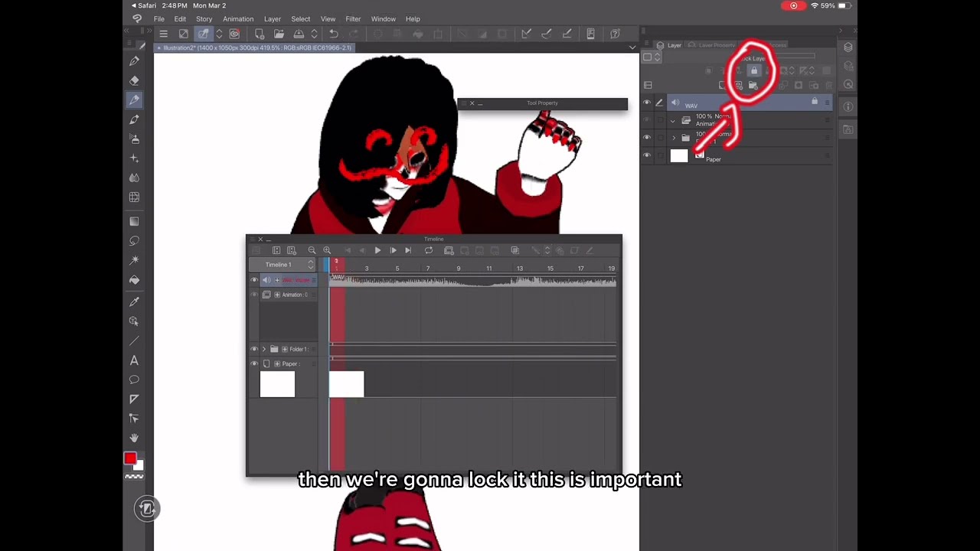This screenshot has height=551, width=980.
Task: Select the Hand move tool
Action: click(x=135, y=438)
